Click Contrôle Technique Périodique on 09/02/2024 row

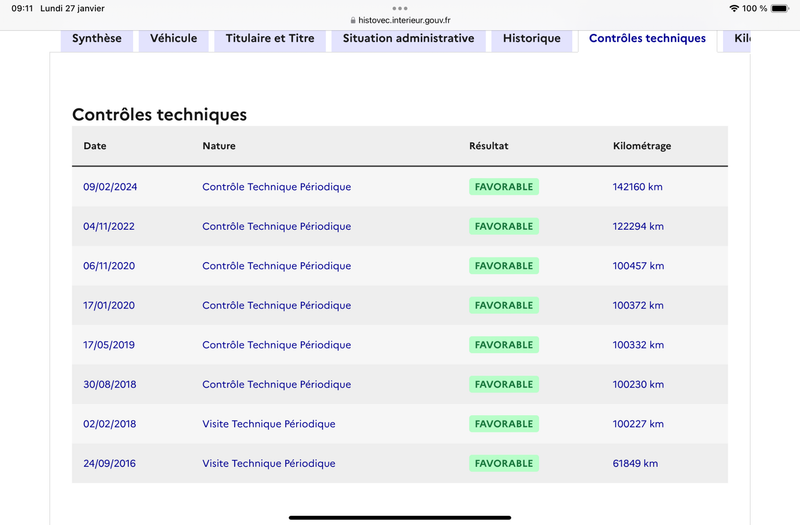coord(277,187)
